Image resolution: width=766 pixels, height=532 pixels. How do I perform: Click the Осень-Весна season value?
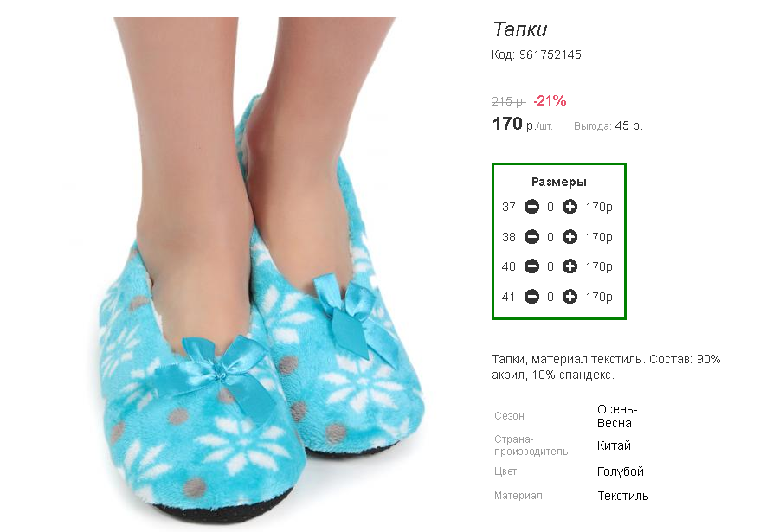[617, 416]
